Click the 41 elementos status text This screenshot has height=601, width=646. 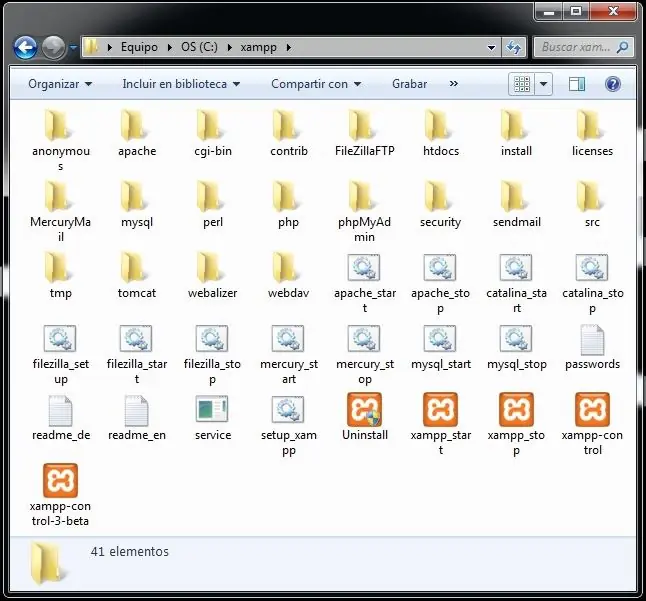pos(130,552)
